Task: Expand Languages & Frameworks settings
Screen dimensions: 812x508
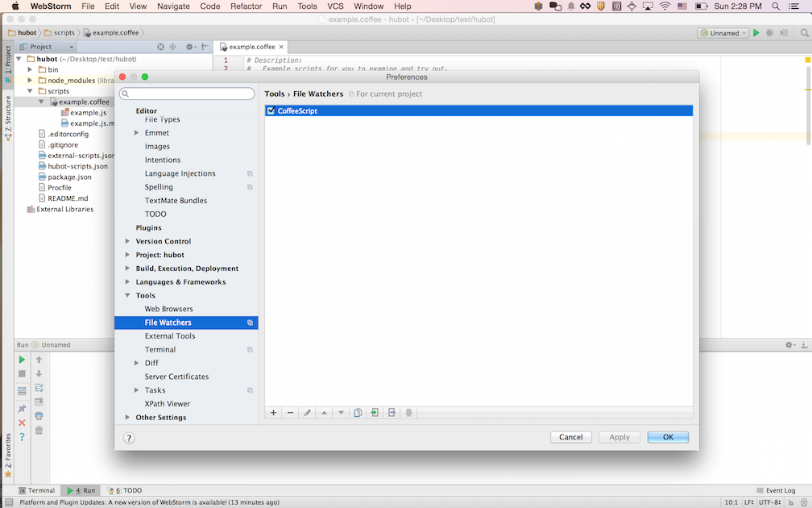Action: coord(127,281)
